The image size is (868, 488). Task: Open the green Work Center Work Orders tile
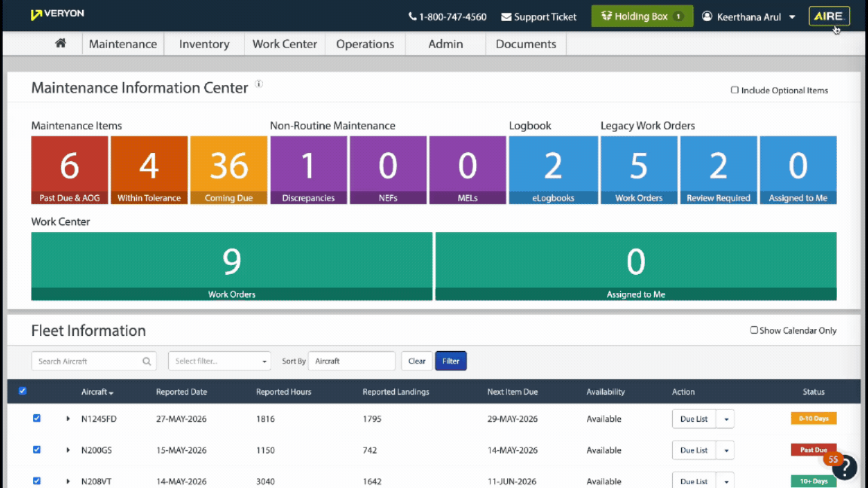(232, 266)
